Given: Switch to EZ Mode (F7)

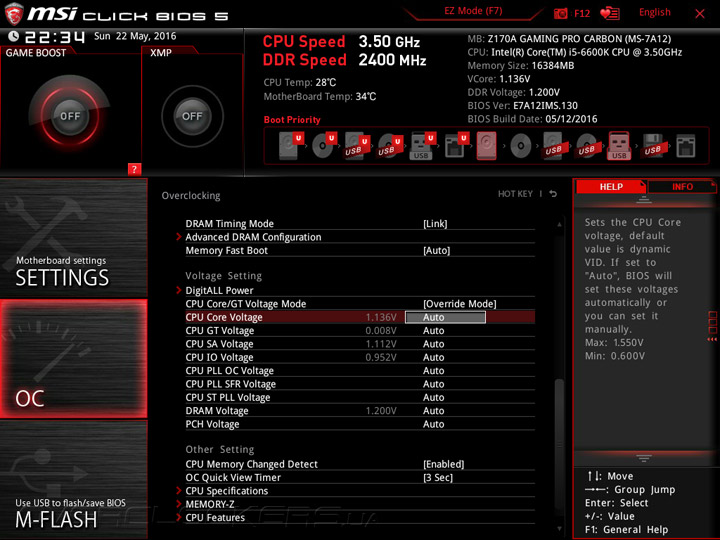Looking at the screenshot, I should (473, 11).
